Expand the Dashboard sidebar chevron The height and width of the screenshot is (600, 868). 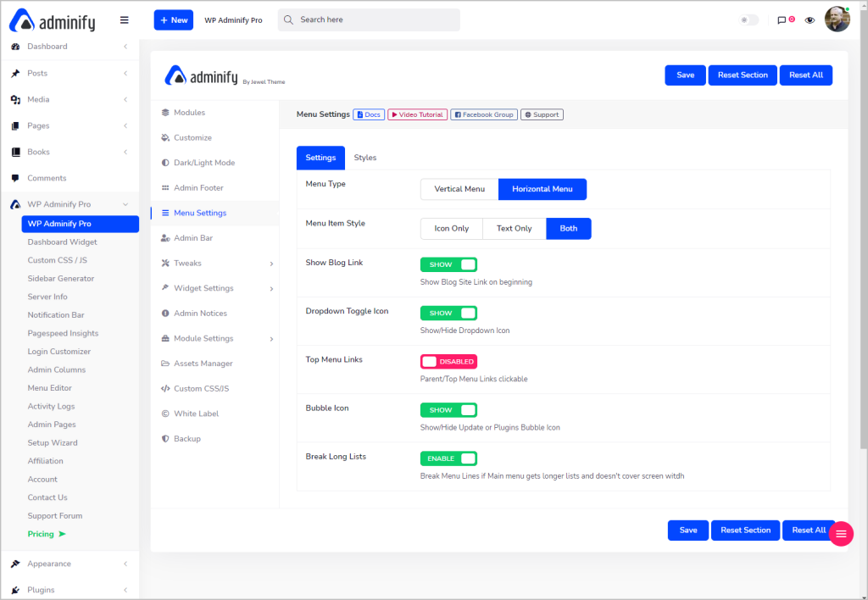coord(125,47)
